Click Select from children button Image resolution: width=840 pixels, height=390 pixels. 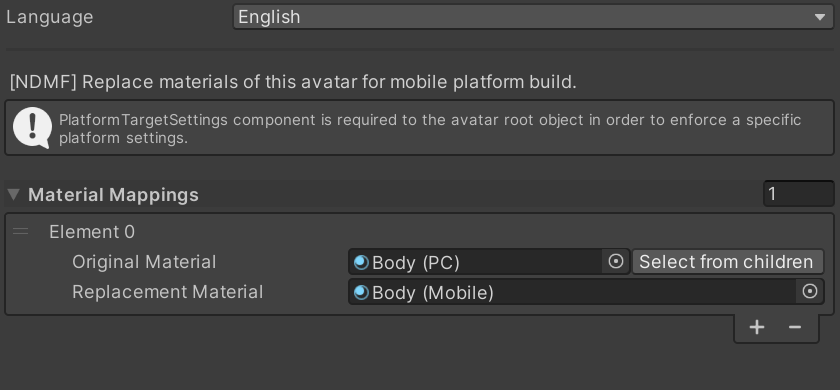click(x=727, y=261)
